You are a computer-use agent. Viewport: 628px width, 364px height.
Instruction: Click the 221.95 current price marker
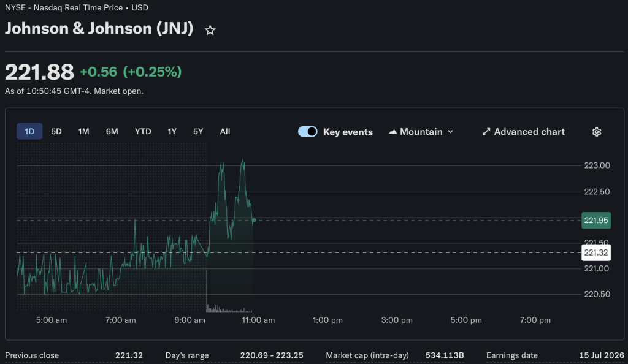click(596, 221)
